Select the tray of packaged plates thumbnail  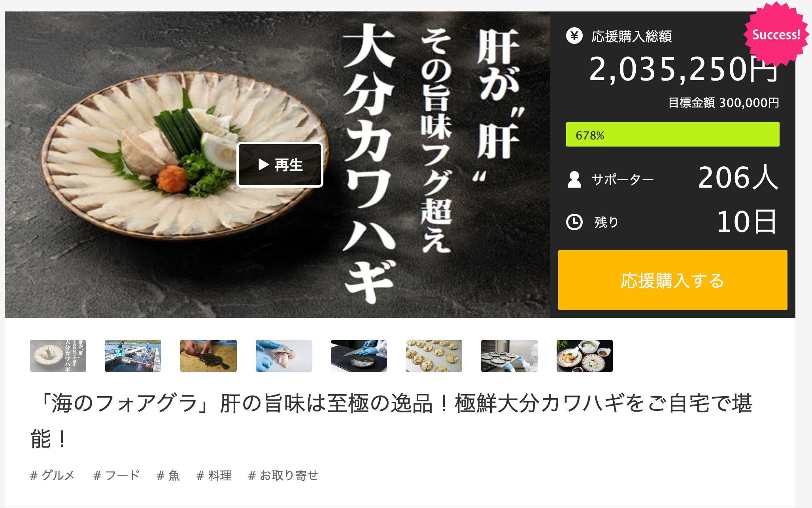(x=509, y=356)
